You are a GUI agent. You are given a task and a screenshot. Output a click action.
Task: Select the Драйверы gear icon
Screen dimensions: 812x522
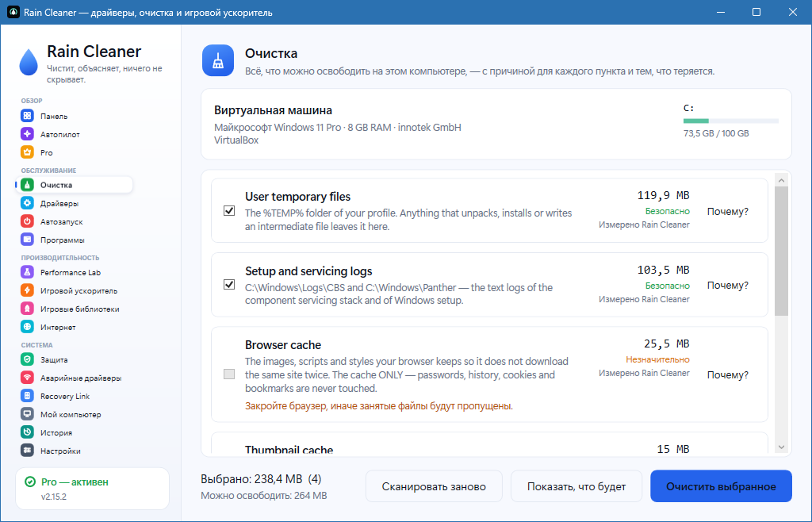(27, 203)
